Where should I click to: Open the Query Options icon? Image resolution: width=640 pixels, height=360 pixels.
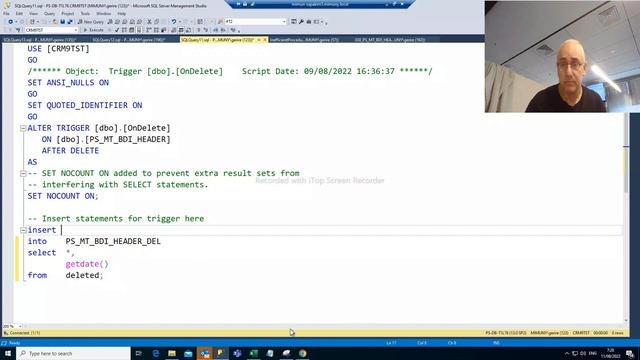coord(131,30)
